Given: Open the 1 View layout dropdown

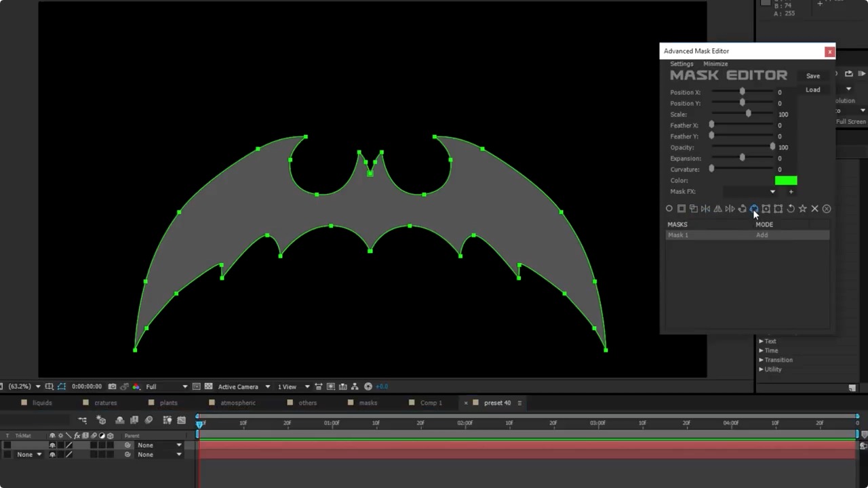Looking at the screenshot, I should click(x=290, y=386).
